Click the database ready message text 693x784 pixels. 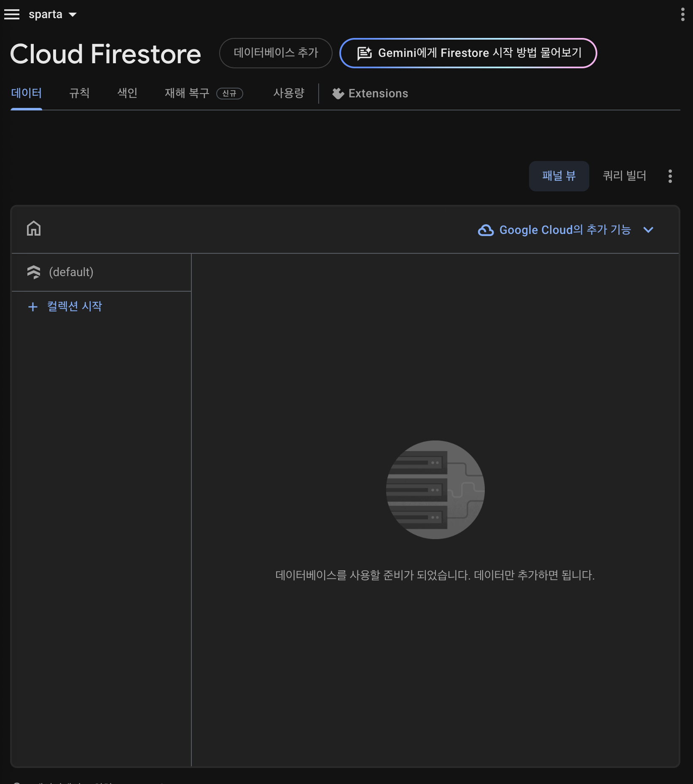[x=435, y=575]
